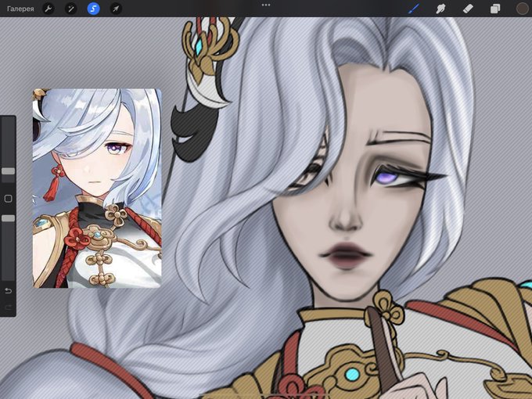Open the Actions wrench menu

(49, 9)
